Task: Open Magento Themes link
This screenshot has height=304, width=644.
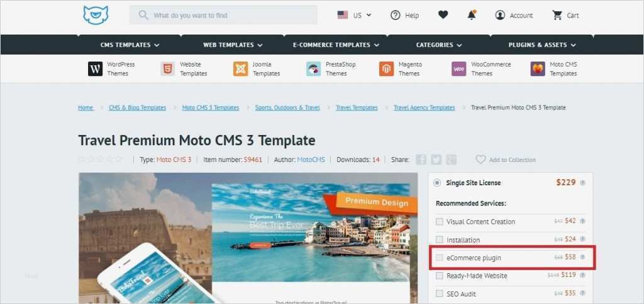Action: 410,69
